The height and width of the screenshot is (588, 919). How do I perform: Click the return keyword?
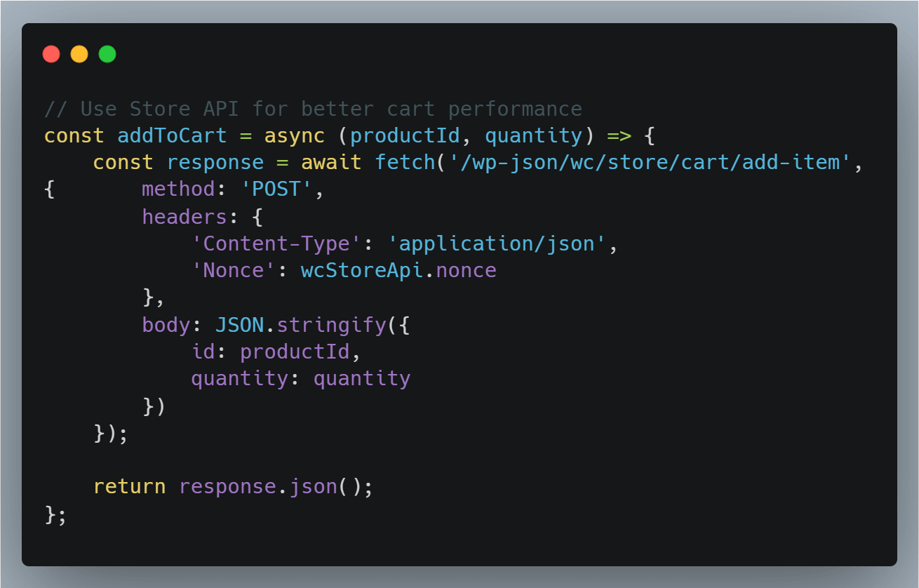(129, 487)
